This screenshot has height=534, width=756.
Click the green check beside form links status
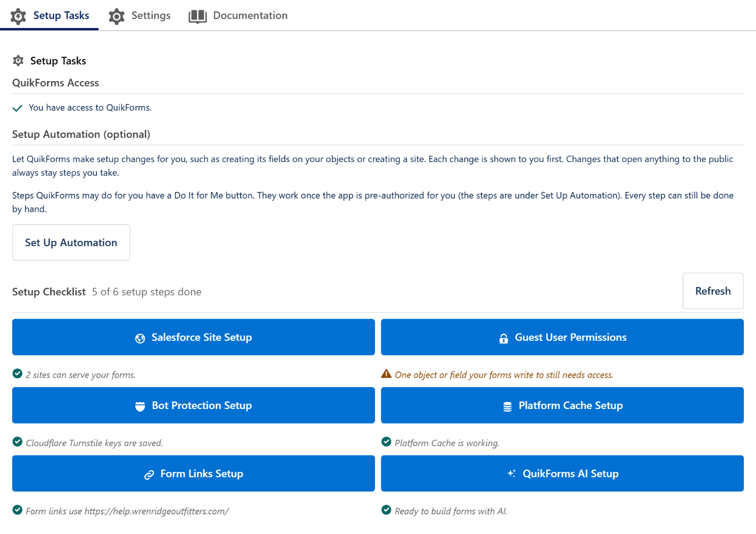pos(18,511)
